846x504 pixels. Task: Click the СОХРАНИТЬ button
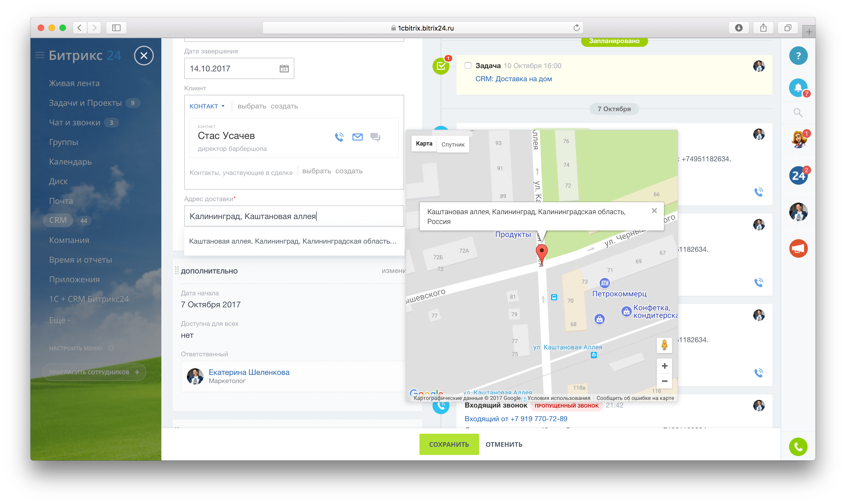tap(449, 444)
